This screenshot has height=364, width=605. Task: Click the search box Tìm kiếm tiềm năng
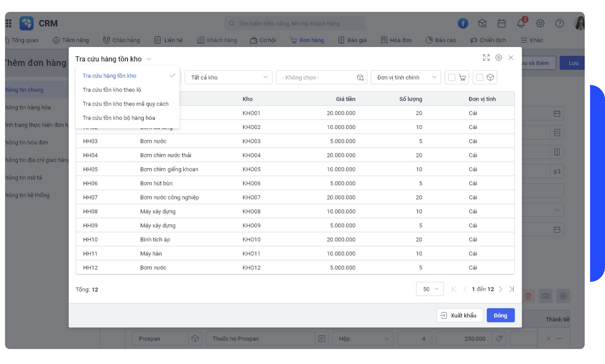[295, 24]
